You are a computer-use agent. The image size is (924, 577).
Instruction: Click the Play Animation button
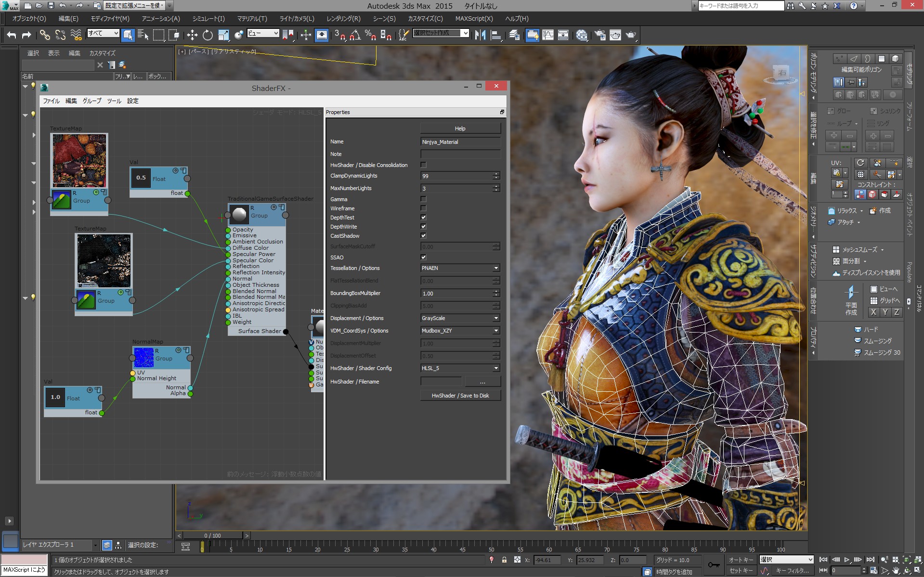click(846, 560)
